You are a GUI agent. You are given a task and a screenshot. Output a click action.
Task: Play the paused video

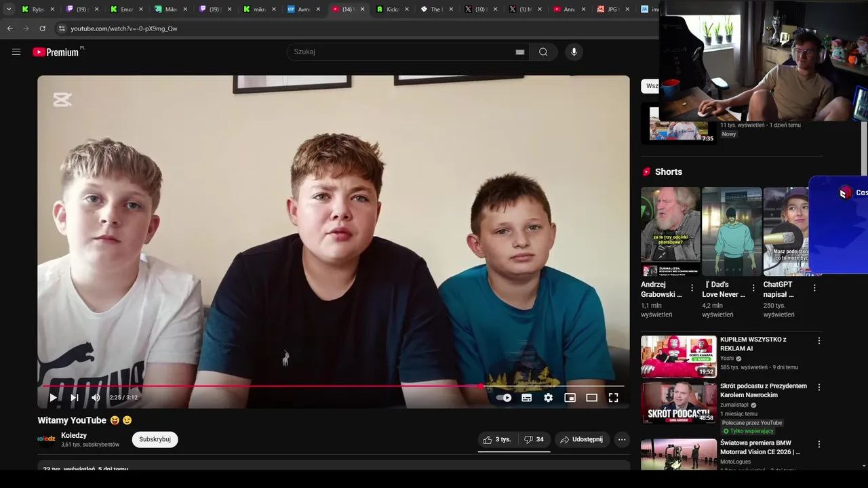53,398
